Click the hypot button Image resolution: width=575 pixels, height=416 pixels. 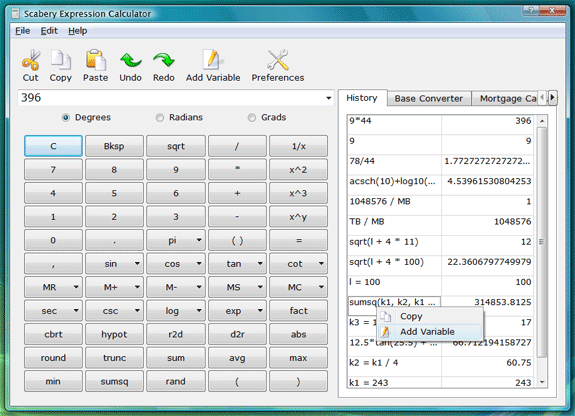point(114,334)
